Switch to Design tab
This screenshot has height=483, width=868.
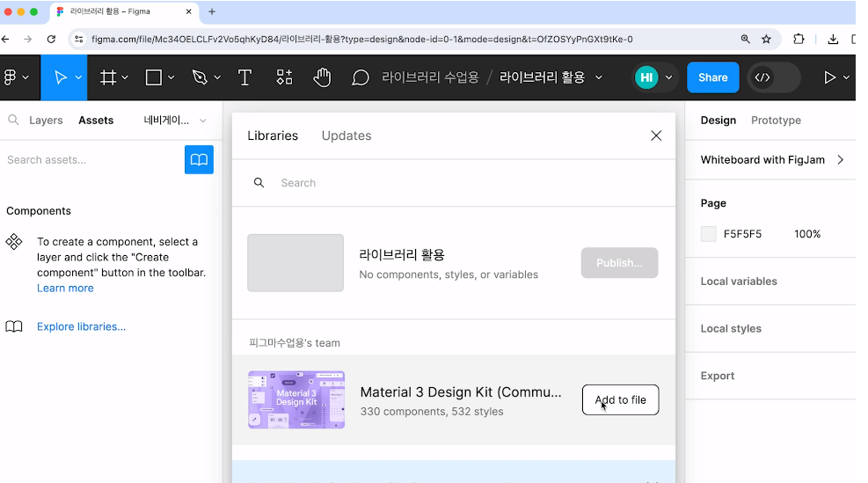[718, 121]
